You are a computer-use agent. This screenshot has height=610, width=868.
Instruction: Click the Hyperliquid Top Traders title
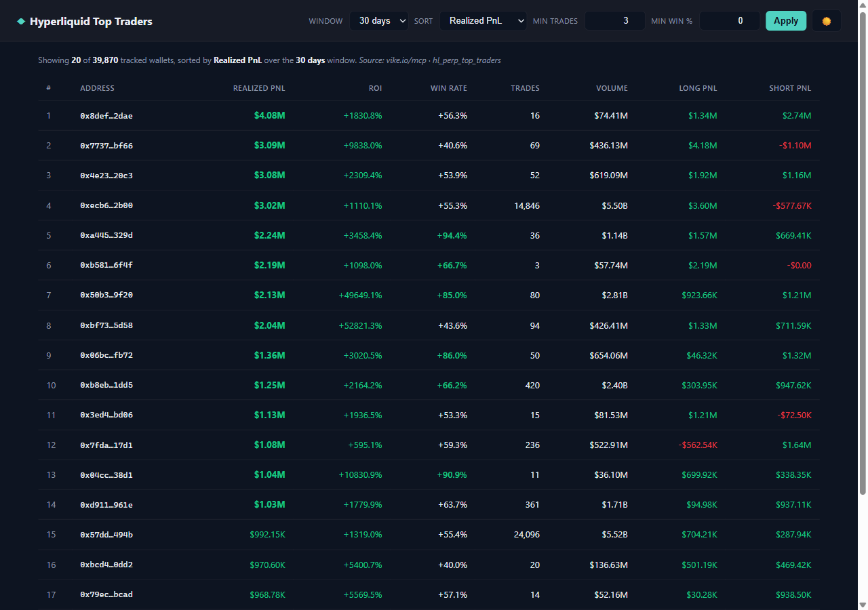91,22
